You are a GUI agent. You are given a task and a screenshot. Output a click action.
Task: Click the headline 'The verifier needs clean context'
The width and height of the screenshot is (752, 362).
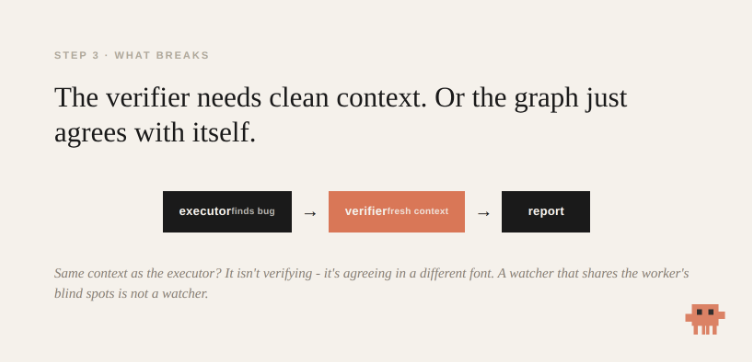pos(240,98)
